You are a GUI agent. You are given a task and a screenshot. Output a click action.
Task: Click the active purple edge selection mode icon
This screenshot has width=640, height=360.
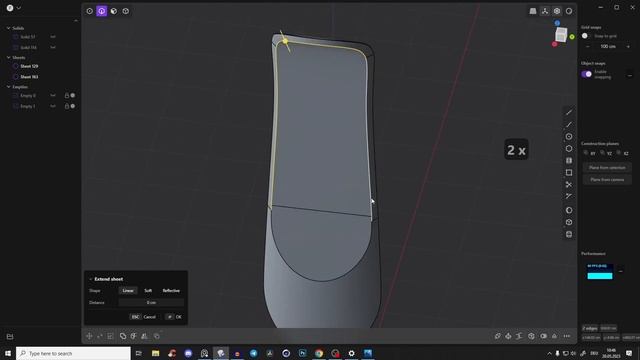pos(102,11)
